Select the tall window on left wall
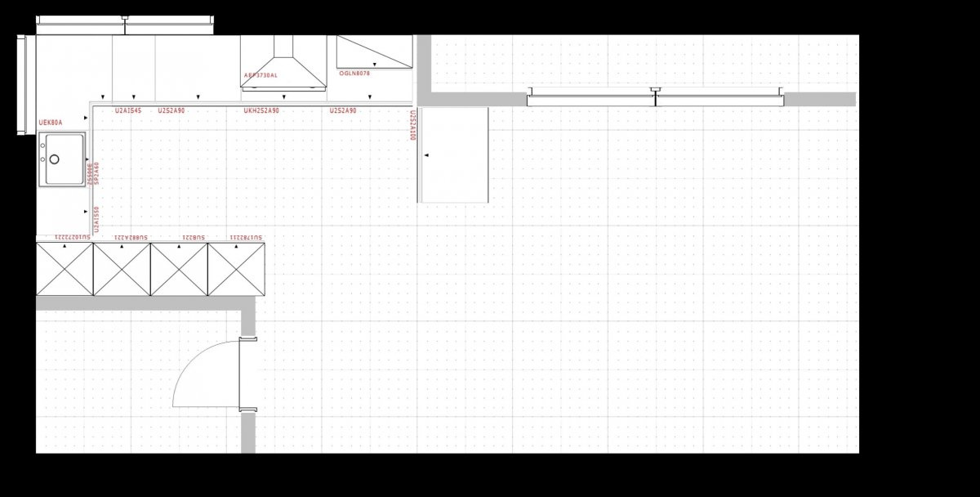Image resolution: width=980 pixels, height=497 pixels. [24, 85]
